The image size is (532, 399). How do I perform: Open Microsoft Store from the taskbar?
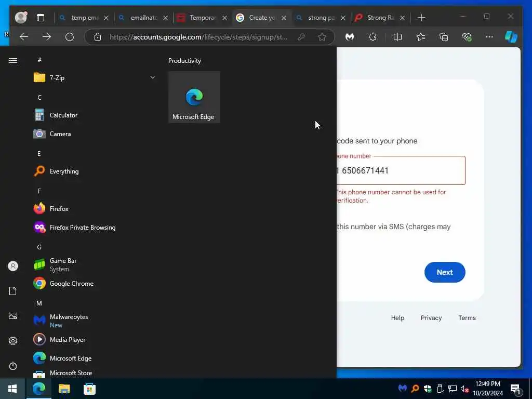(x=89, y=389)
